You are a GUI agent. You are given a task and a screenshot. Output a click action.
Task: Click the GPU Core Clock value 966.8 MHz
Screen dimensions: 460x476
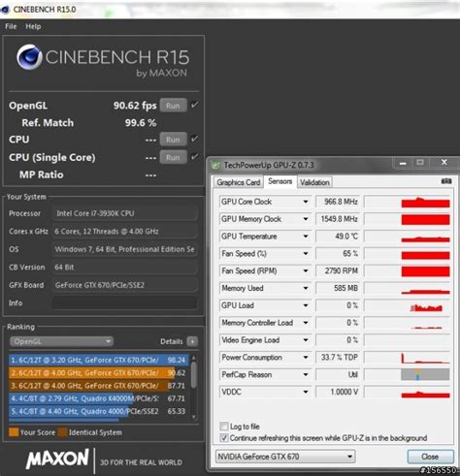(338, 202)
